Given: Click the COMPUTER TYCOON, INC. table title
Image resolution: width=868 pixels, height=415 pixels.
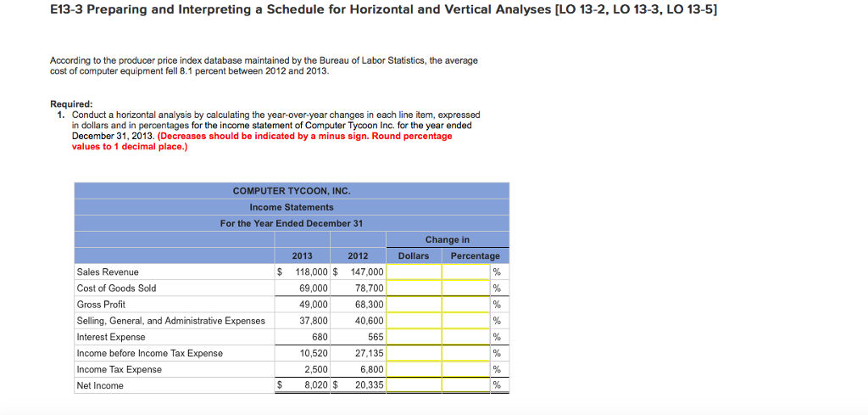Looking at the screenshot, I should [x=292, y=191].
